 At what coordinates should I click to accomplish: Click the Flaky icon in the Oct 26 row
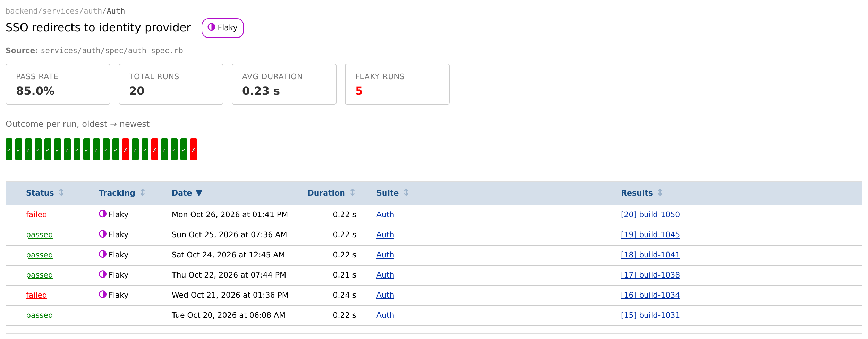coord(103,214)
